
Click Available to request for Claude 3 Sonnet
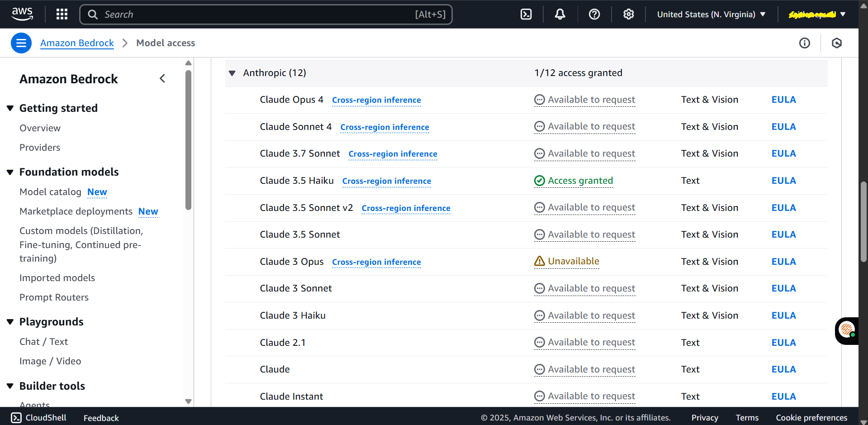click(591, 288)
